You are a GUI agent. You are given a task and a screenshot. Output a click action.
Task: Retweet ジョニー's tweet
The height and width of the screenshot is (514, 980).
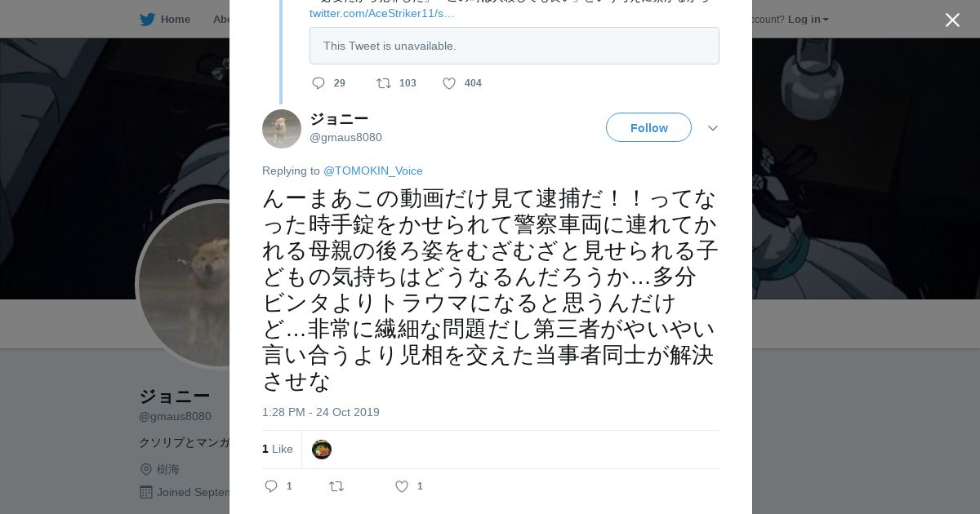click(x=336, y=486)
